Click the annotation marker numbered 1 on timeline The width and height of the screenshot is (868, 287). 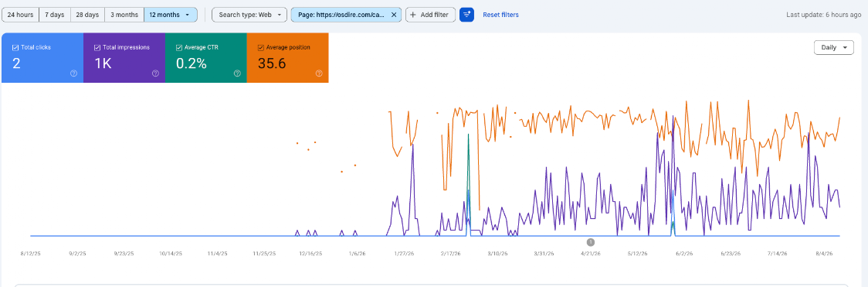pyautogui.click(x=591, y=242)
